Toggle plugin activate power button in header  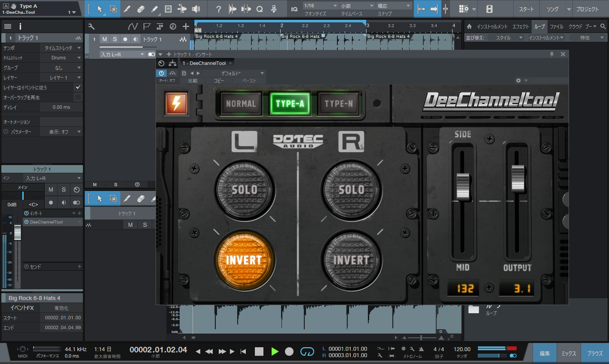[161, 73]
